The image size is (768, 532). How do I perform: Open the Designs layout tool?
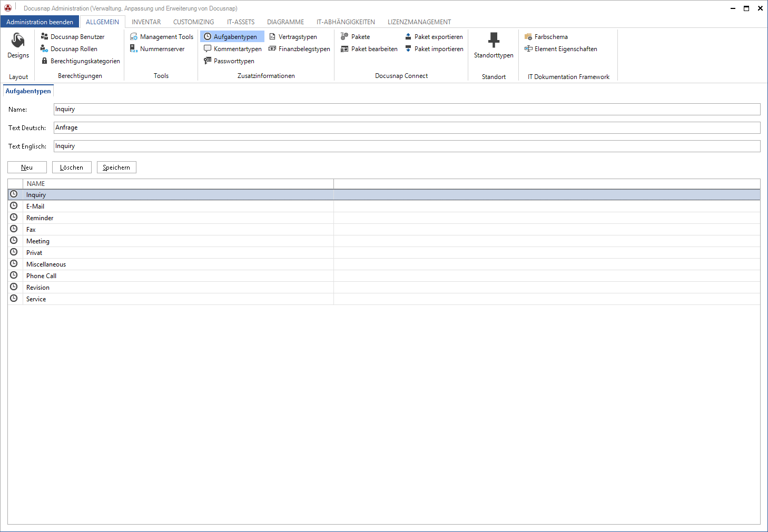[18, 46]
